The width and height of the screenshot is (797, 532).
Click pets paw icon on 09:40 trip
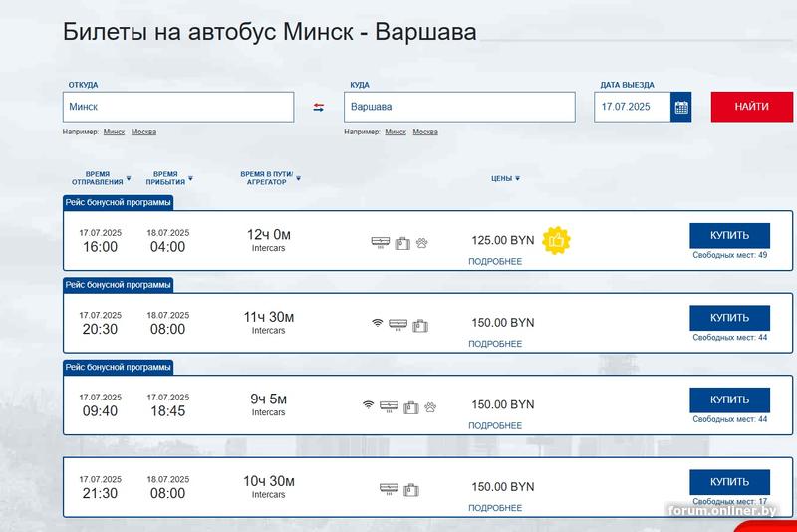pos(430,407)
